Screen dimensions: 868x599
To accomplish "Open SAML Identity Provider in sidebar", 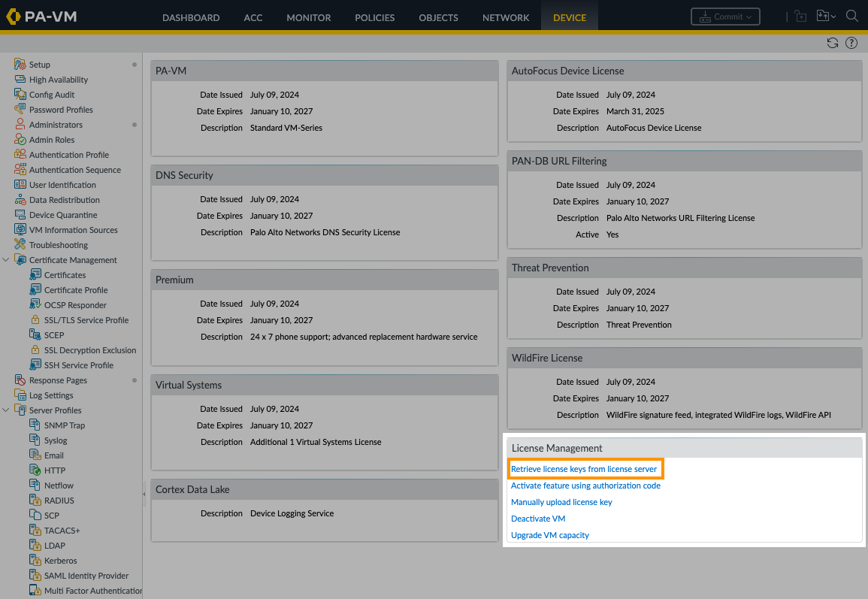I will [86, 576].
